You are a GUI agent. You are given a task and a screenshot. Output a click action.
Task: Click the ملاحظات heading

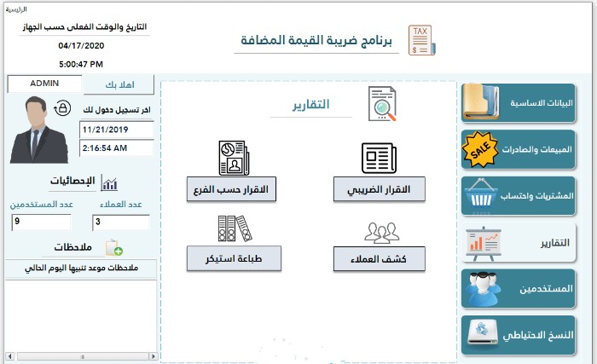pos(72,247)
